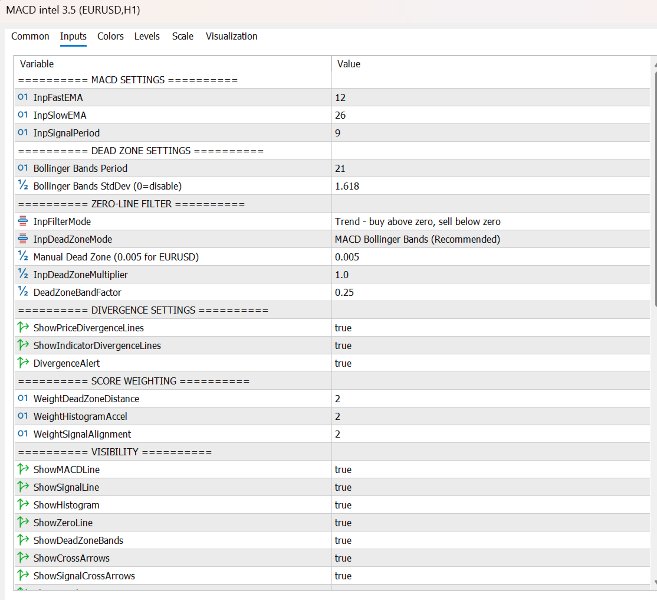Screen dimensions: 657x600
Task: Click the fraction icon beside InpDeadZoneMultiplier
Action: [23, 274]
